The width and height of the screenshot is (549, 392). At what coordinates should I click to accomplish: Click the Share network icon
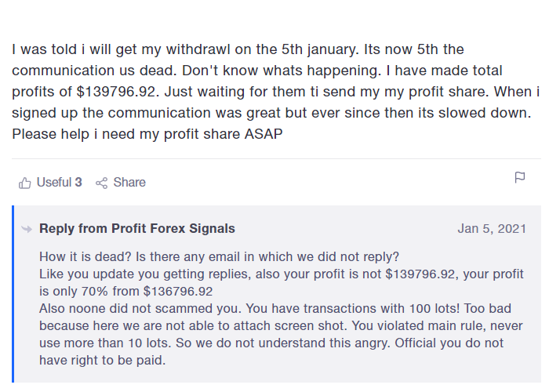point(101,183)
